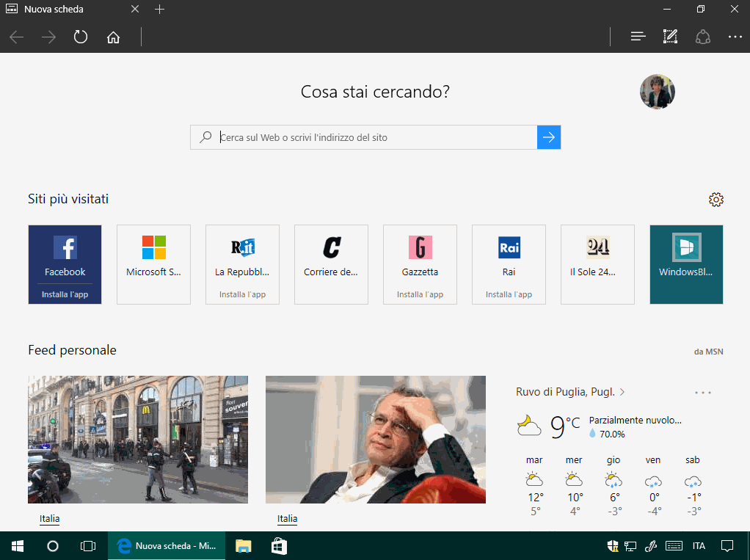Open the street police news thumbnail
Image resolution: width=750 pixels, height=560 pixels.
[x=138, y=440]
